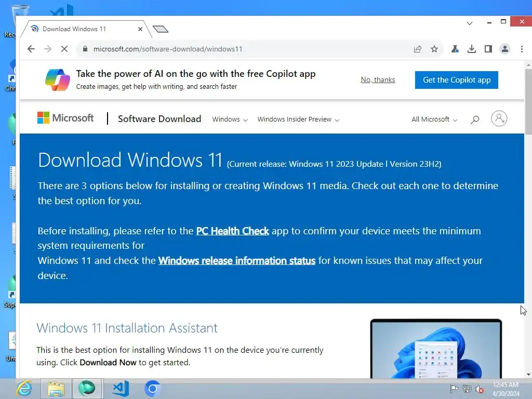The image size is (532, 399).
Task: Click the green globe browser taskbar icon
Action: [x=87, y=389]
